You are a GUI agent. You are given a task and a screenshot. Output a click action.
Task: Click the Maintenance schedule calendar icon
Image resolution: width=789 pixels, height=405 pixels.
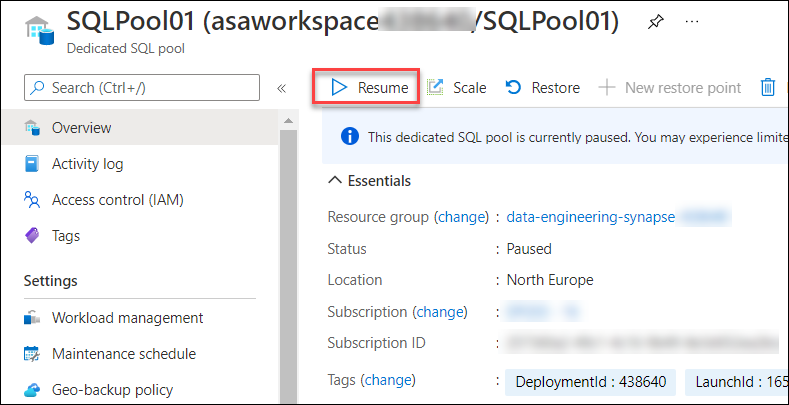pos(32,354)
